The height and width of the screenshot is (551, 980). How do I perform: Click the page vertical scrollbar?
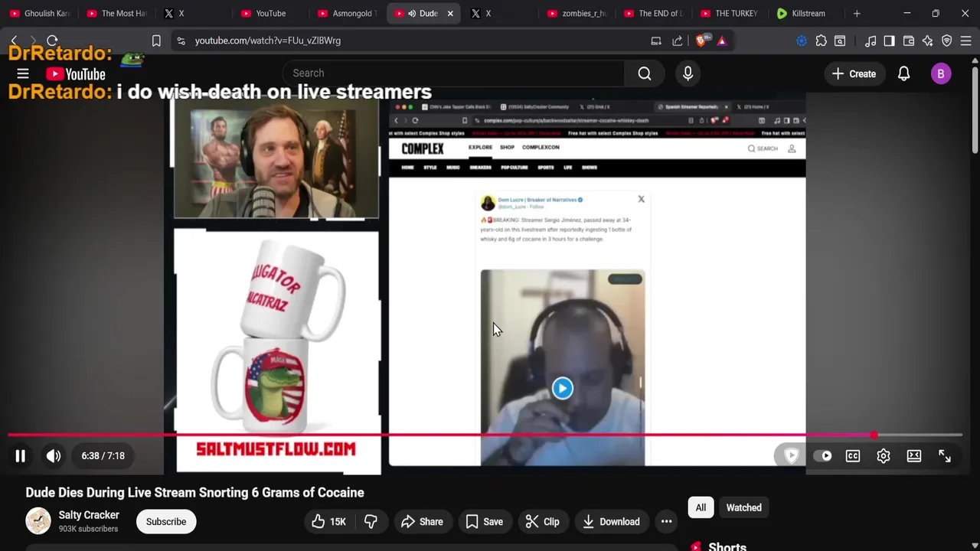coord(975,111)
